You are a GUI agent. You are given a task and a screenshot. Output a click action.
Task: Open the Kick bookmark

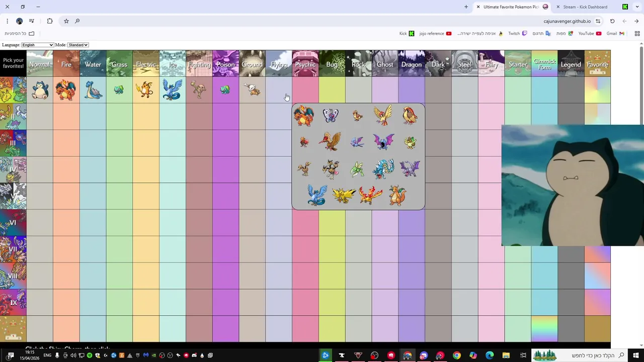click(x=407, y=34)
